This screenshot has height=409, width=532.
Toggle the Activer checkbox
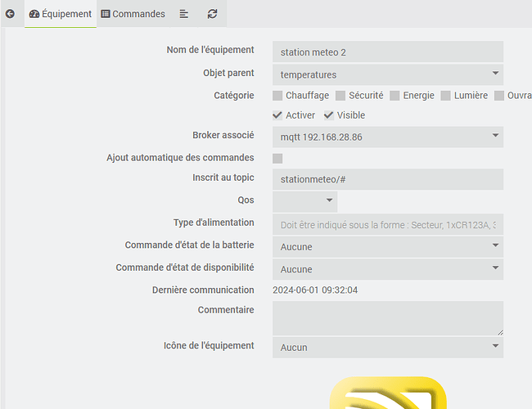coord(277,115)
